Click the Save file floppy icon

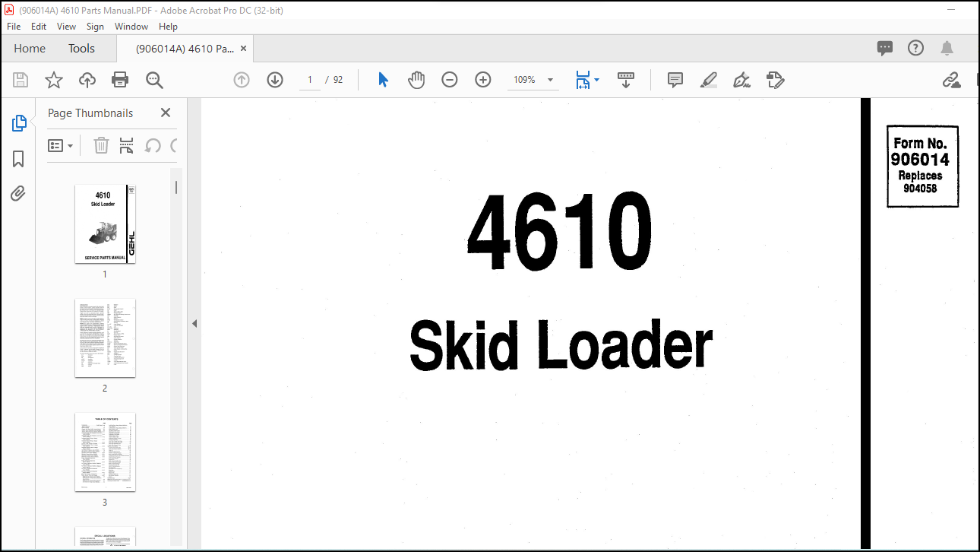21,80
